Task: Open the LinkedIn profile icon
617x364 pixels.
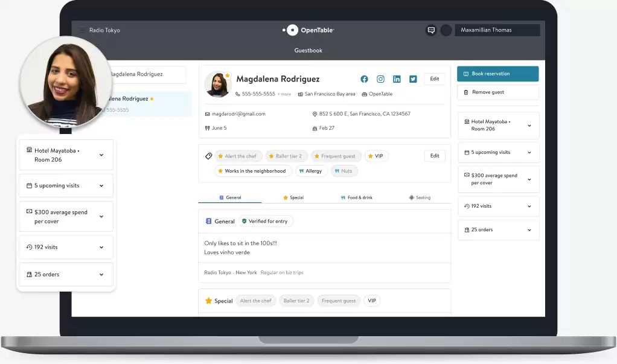Action: pyautogui.click(x=397, y=79)
